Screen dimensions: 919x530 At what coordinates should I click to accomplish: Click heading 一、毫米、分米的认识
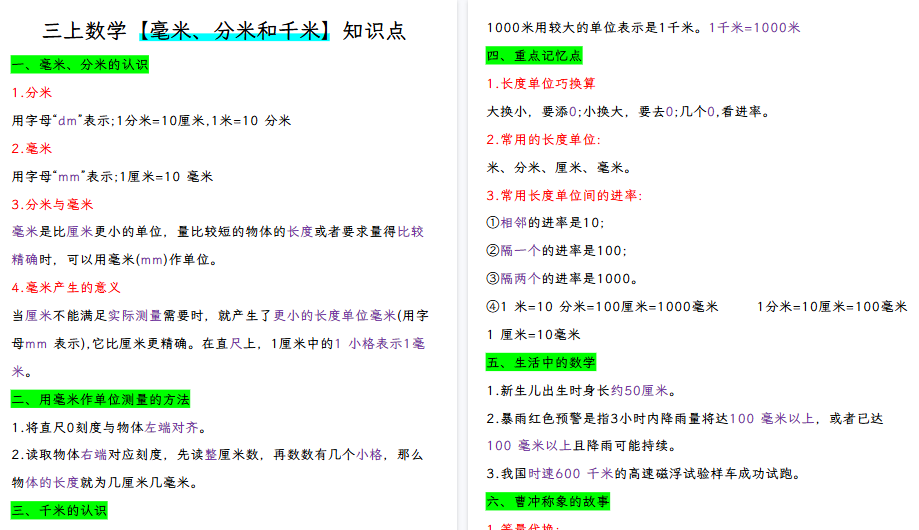coord(80,64)
